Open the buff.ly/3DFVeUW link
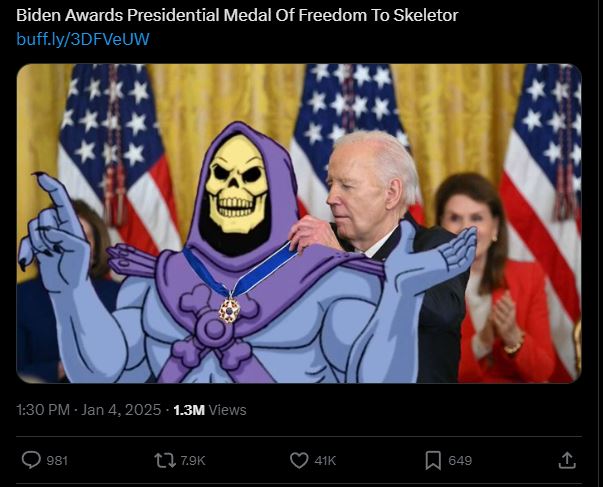This screenshot has height=487, width=603. [83, 39]
